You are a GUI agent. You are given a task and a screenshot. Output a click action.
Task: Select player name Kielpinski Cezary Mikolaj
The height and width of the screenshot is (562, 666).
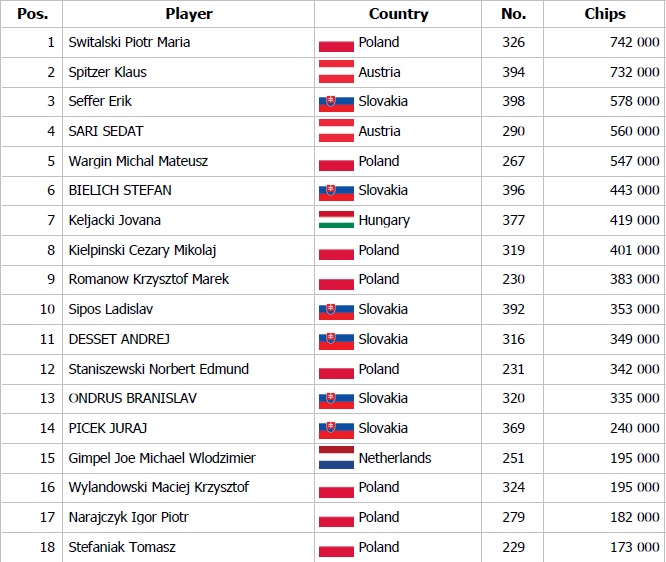pos(142,250)
